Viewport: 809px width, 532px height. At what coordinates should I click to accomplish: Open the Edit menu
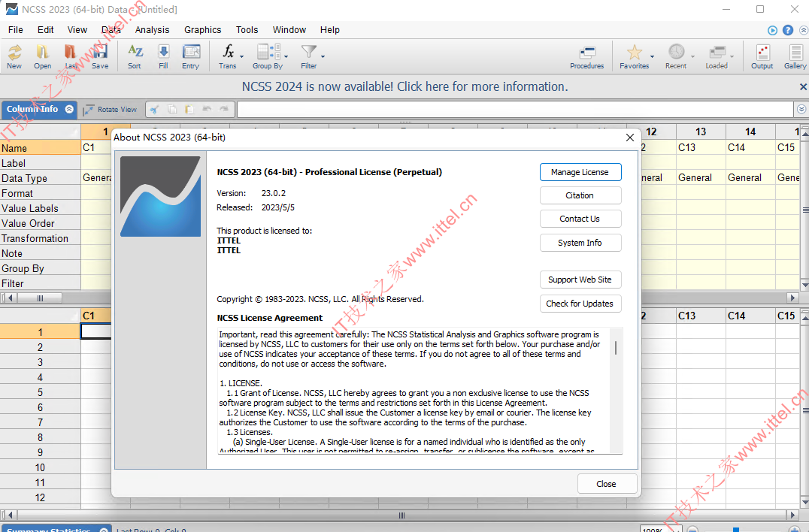pos(45,30)
